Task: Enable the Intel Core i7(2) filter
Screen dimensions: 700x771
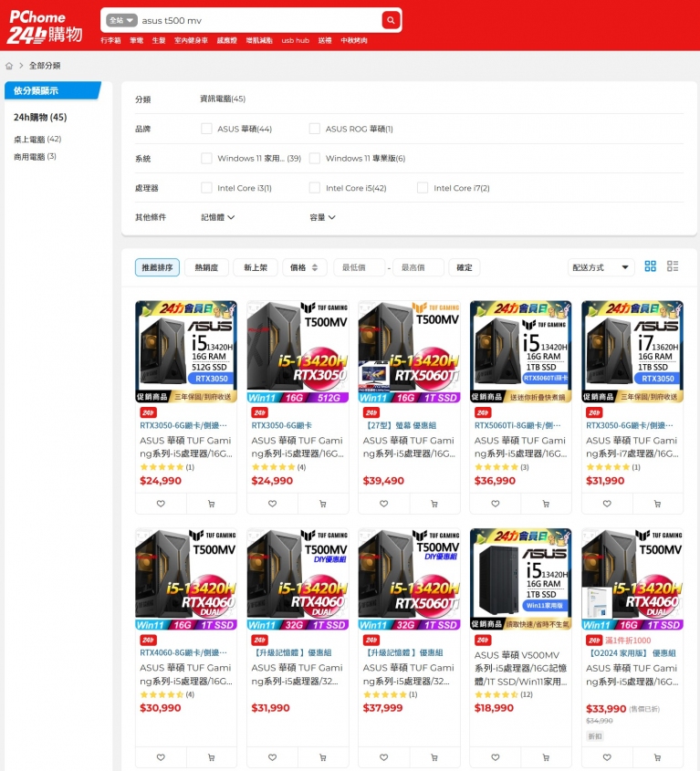Action: coord(423,188)
